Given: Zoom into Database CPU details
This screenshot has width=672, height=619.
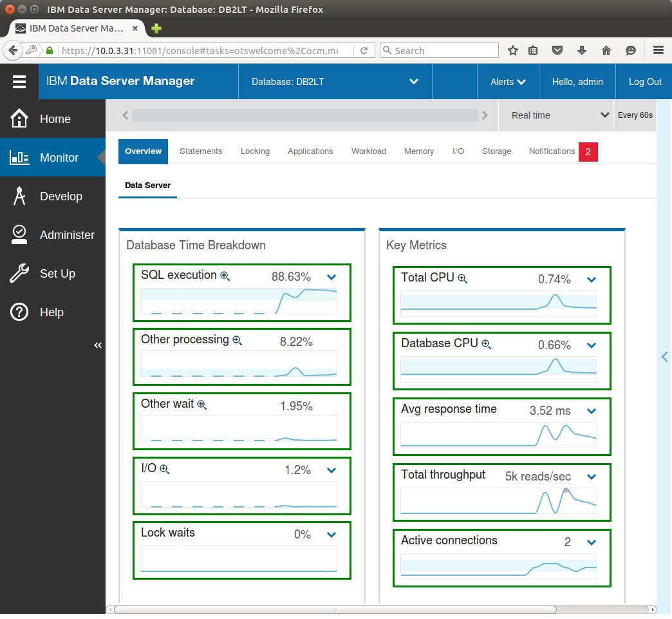Looking at the screenshot, I should pyautogui.click(x=487, y=345).
